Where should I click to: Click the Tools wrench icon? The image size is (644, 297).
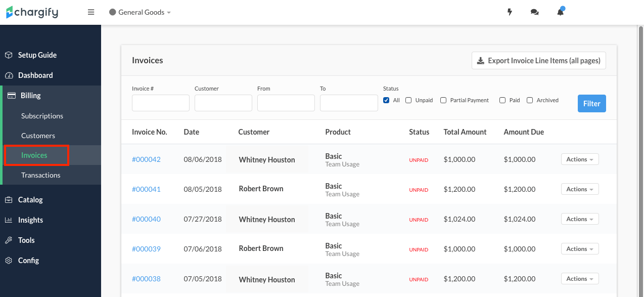9,240
